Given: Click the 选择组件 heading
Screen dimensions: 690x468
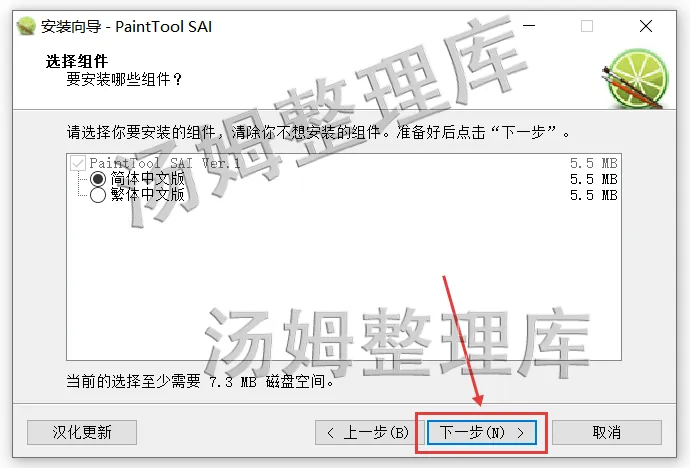Looking at the screenshot, I should [x=77, y=61].
